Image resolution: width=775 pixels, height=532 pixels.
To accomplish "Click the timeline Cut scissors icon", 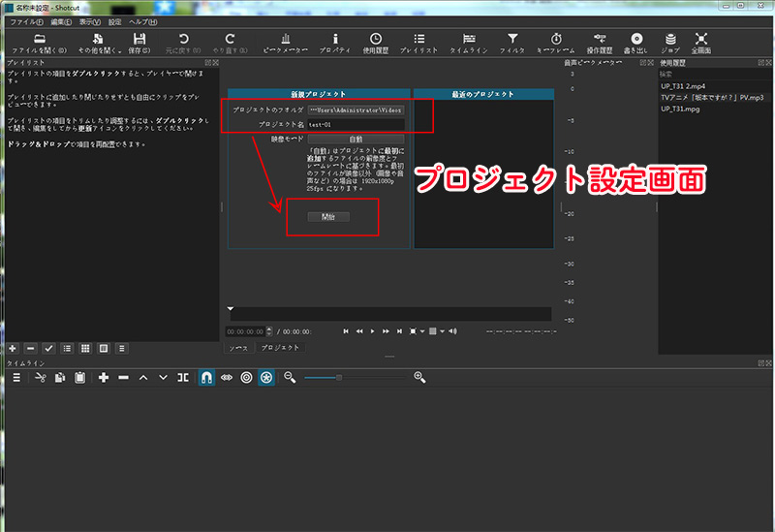I will click(41, 378).
